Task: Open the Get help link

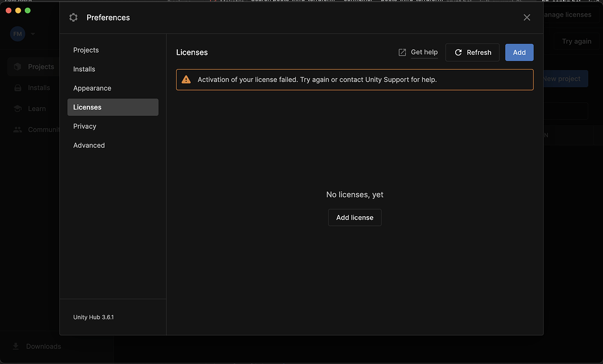Action: (424, 52)
